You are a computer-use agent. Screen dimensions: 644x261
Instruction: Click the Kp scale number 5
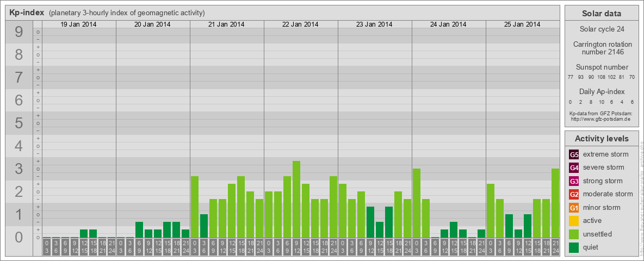pos(19,123)
